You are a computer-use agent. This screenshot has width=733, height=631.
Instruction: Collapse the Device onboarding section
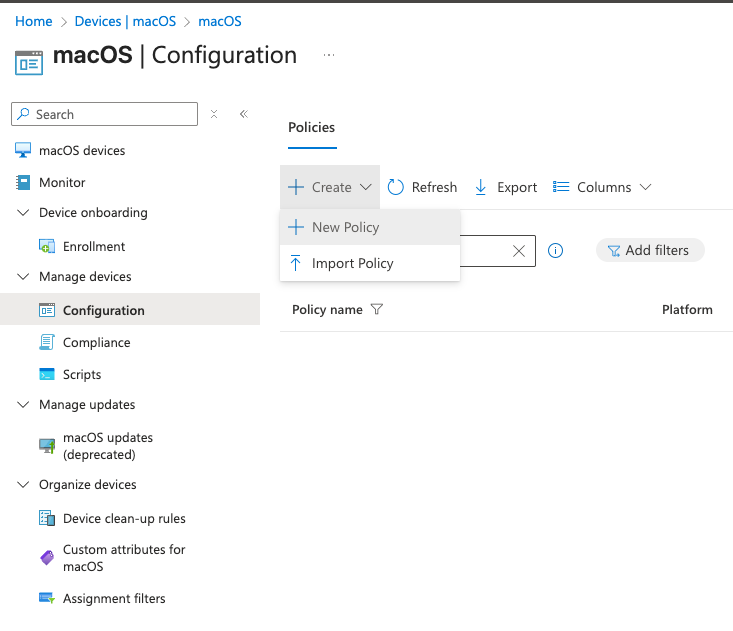[24, 213]
